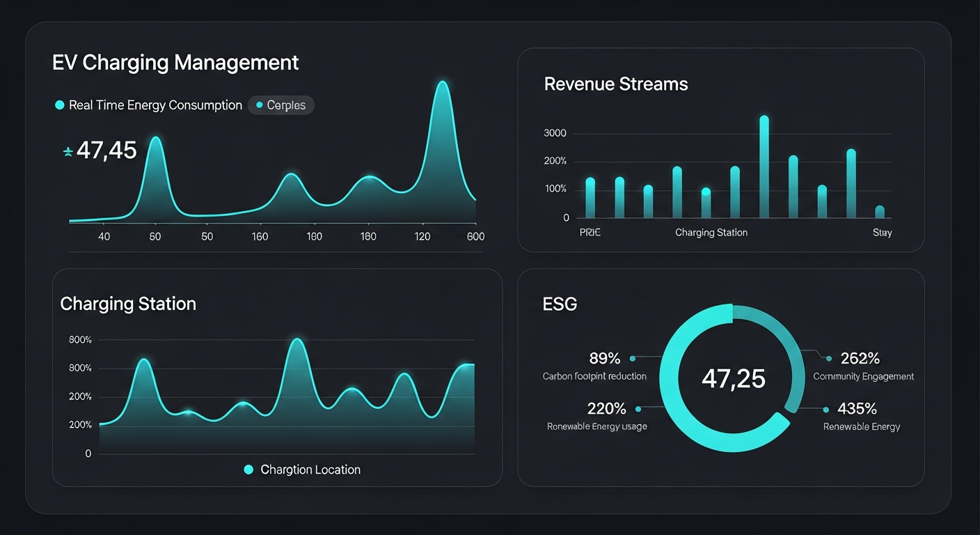Click the 47,25 value in the donut center

click(x=734, y=378)
